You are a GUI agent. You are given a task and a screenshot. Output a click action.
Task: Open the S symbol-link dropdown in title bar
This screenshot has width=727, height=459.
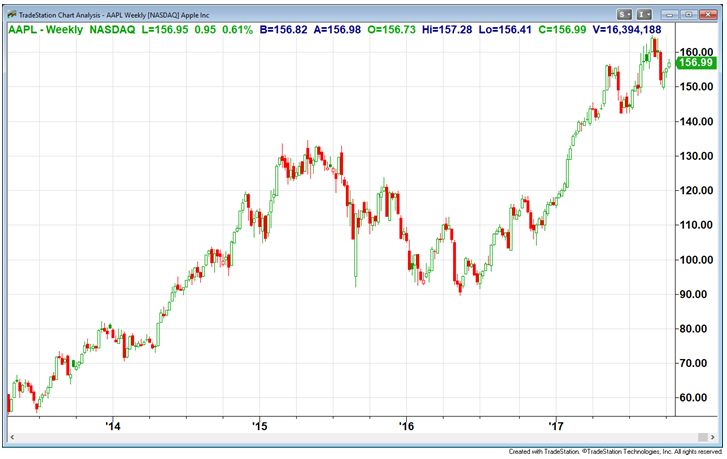click(x=625, y=15)
